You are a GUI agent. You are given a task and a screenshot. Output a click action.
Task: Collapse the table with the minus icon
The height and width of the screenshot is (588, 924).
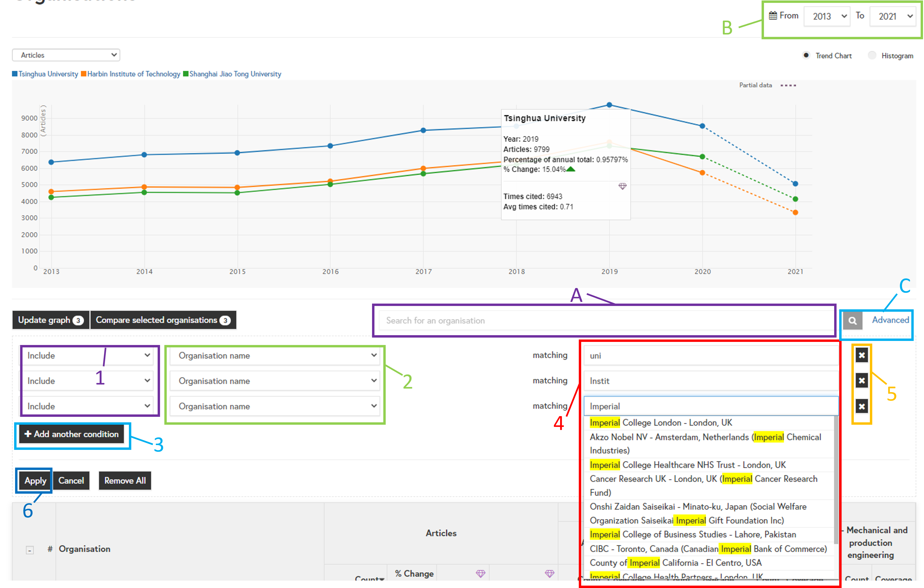click(29, 550)
